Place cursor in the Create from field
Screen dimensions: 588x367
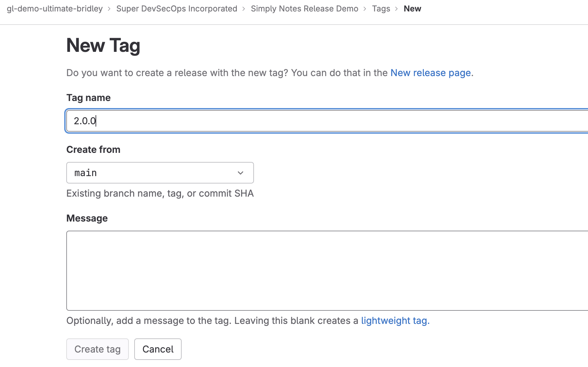pyautogui.click(x=135, y=173)
